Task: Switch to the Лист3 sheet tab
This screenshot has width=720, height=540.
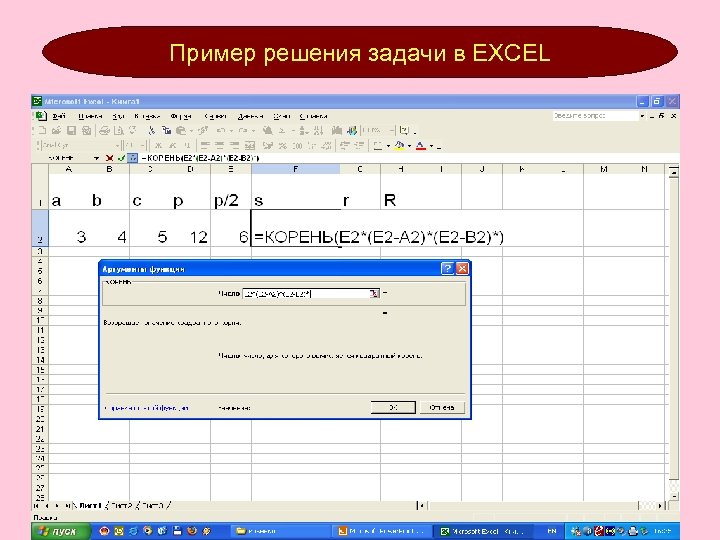Action: coord(152,506)
